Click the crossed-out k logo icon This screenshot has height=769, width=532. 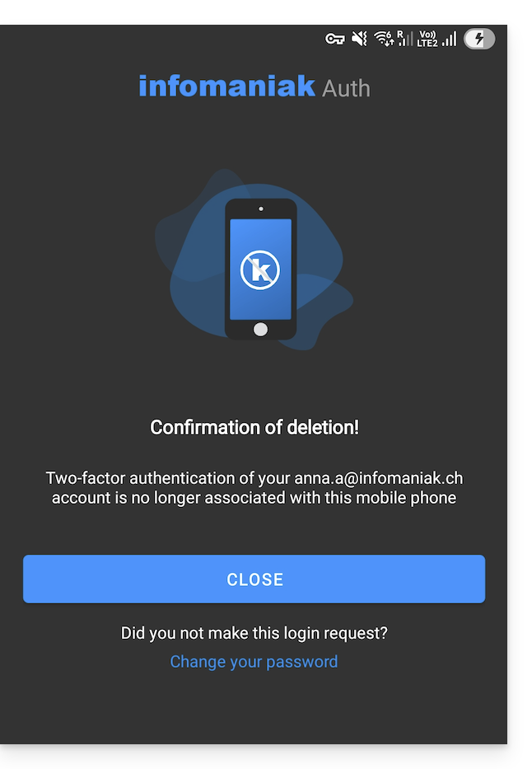point(260,270)
